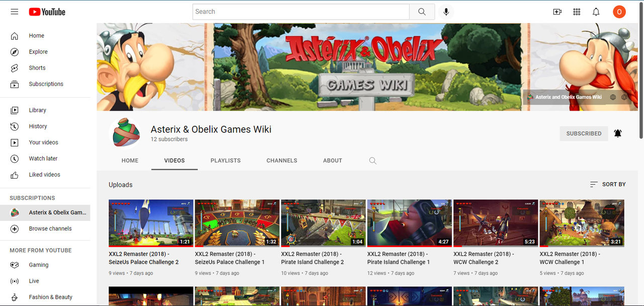Screen dimensions: 644x306
Task: Open the hamburger guide menu
Action: click(x=14, y=12)
